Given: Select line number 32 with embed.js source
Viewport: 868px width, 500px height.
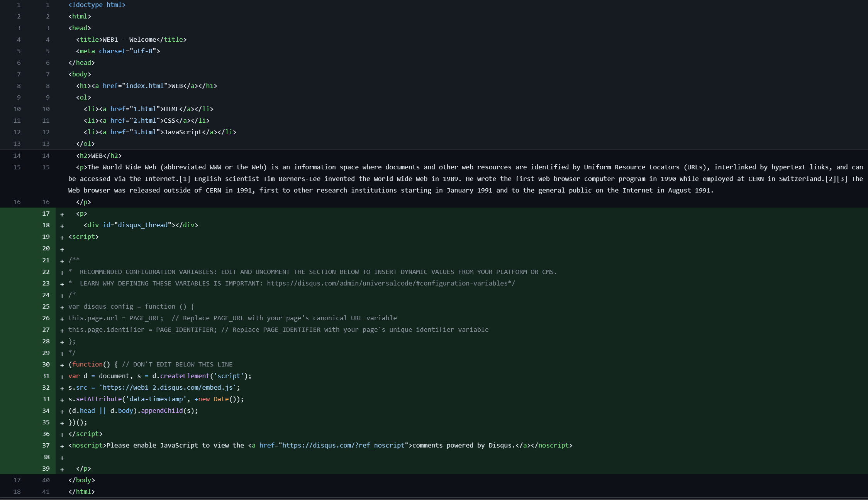Looking at the screenshot, I should [46, 388].
